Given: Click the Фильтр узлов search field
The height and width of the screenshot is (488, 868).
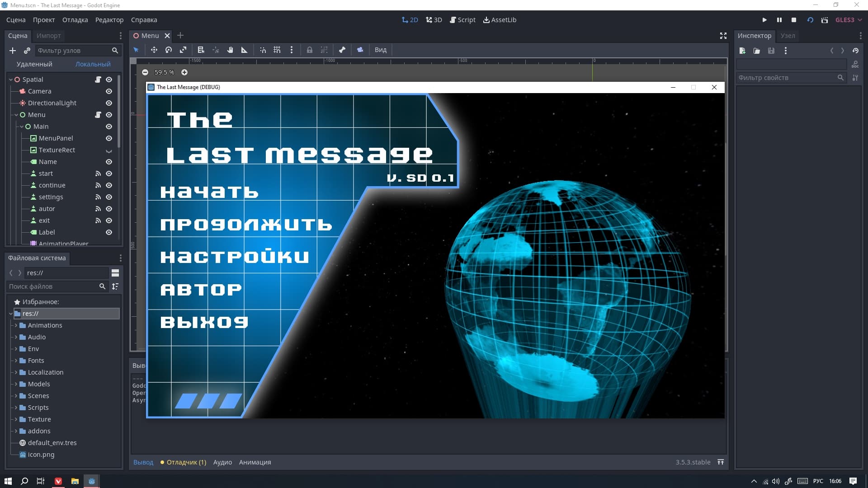Looking at the screenshot, I should coord(78,51).
